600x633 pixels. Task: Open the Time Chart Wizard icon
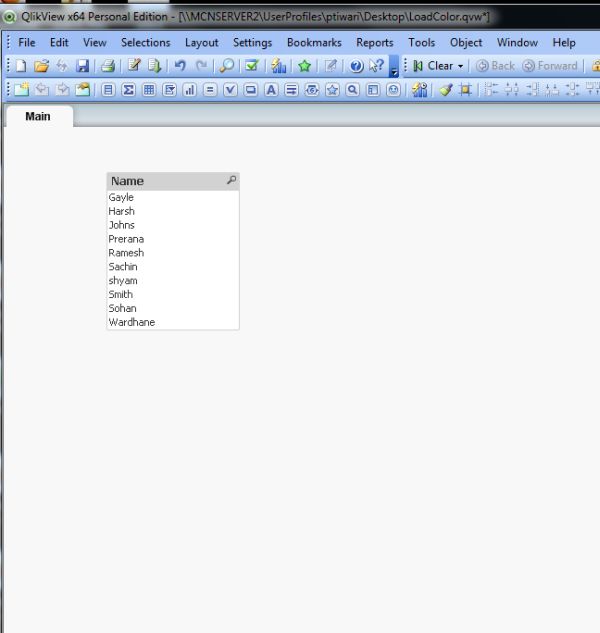point(420,89)
